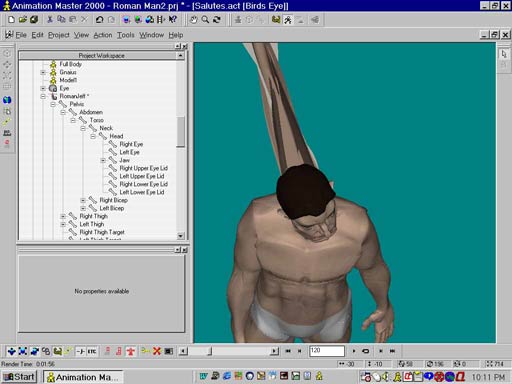Click the blue down-arrows icon in bottom toolbar
This screenshot has width=512, height=384.
click(12, 351)
